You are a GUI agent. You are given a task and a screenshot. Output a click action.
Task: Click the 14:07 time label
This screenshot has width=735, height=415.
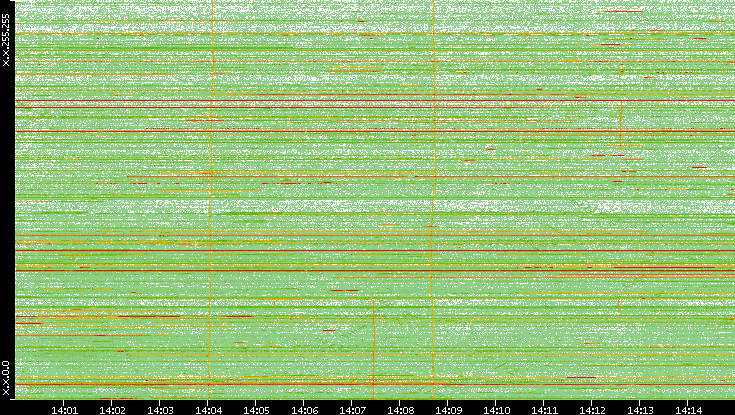pyautogui.click(x=352, y=410)
